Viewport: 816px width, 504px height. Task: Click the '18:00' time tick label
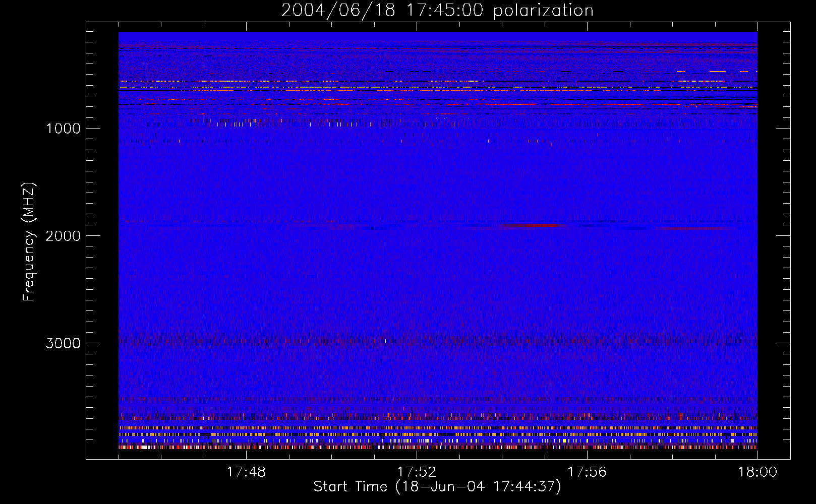pyautogui.click(x=757, y=472)
